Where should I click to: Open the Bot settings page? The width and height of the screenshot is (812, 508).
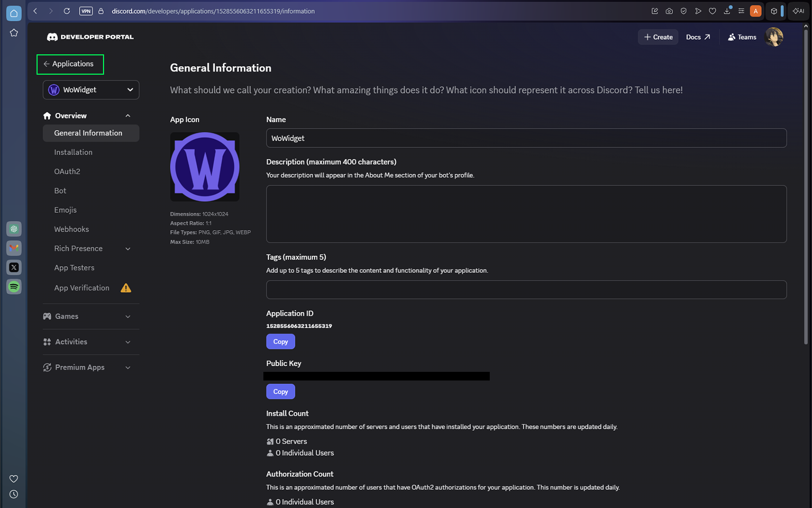point(60,191)
